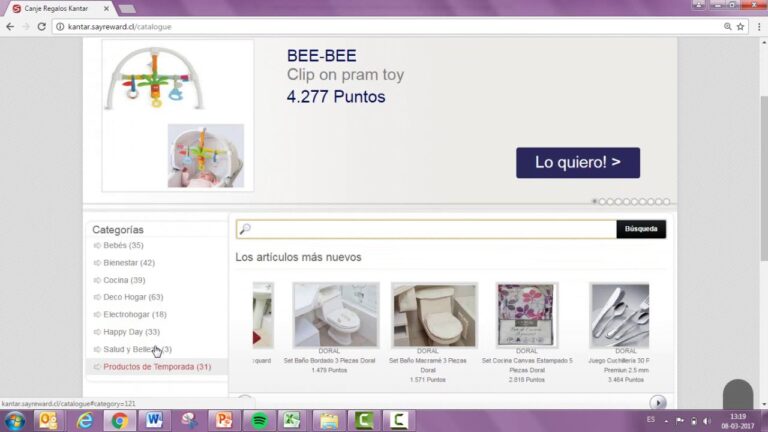This screenshot has height=432, width=768.
Task: Open PowerPoint from the taskbar
Action: pos(224,421)
